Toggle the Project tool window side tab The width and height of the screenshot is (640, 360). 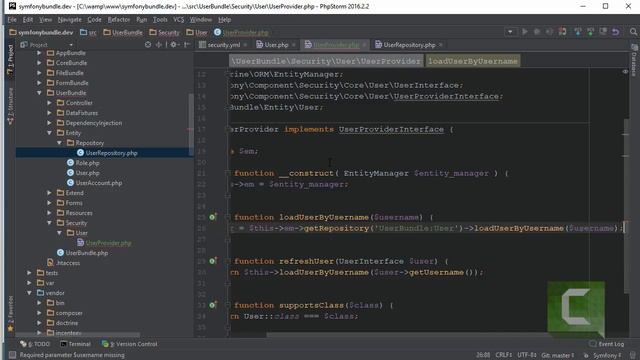tap(10, 60)
